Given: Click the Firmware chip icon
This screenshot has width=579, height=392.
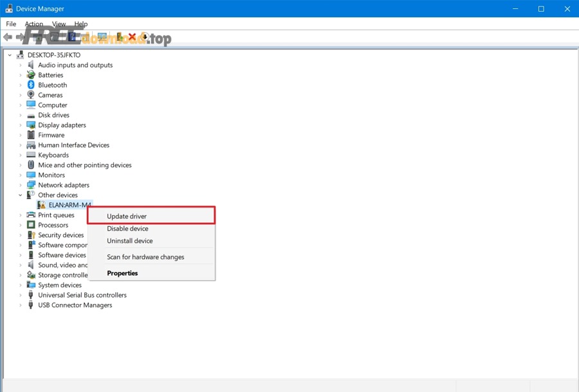Looking at the screenshot, I should (x=31, y=135).
